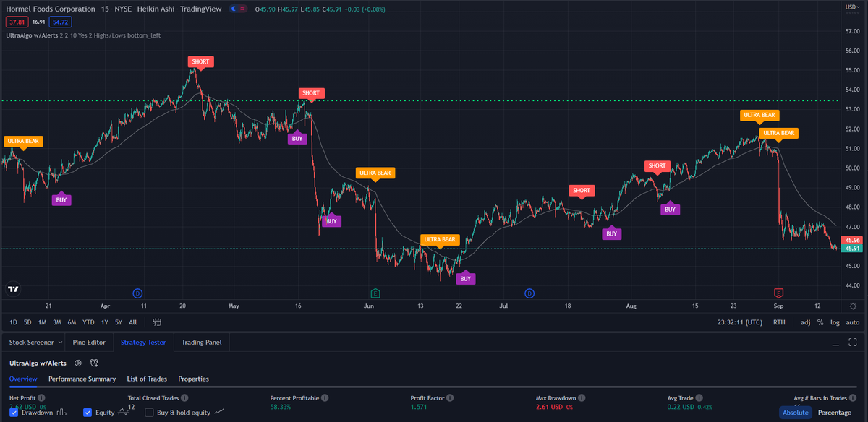Open the Pine Editor tab
This screenshot has height=422, width=868.
pos(90,342)
